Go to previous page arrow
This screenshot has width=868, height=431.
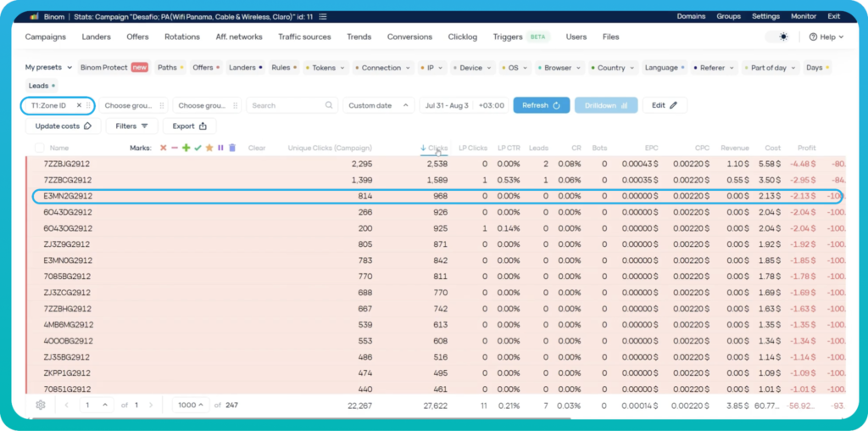point(66,405)
